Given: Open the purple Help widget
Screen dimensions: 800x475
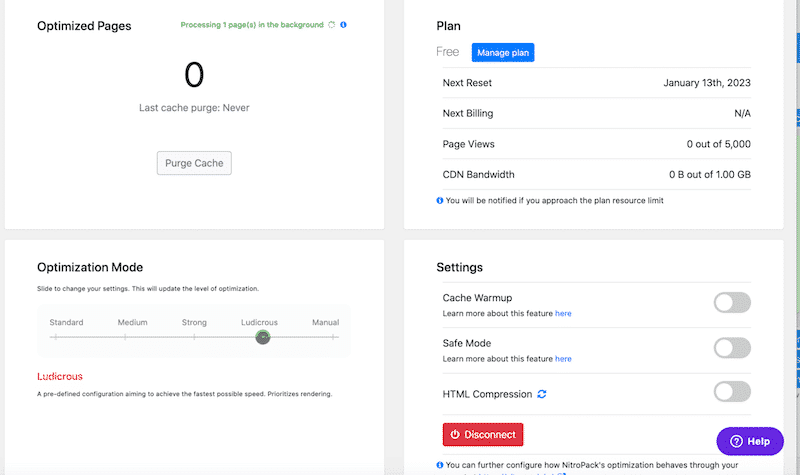Looking at the screenshot, I should pos(750,441).
